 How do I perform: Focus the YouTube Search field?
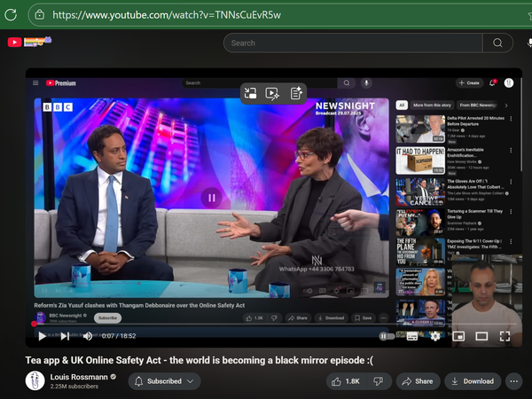(x=353, y=43)
